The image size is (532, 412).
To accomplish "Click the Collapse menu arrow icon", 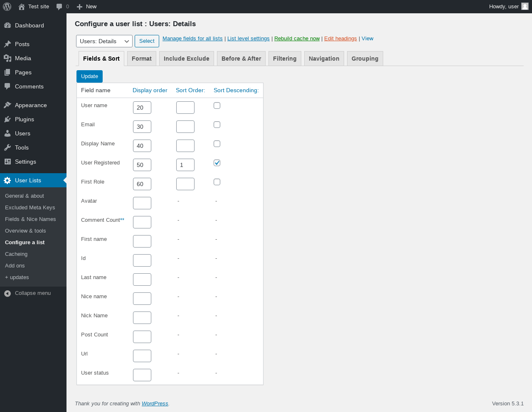I will pos(7,293).
